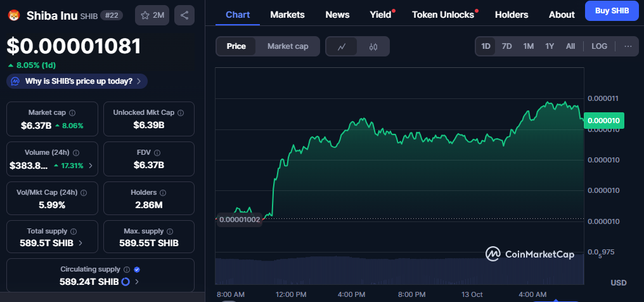Expand Total supply details chevron
The height and width of the screenshot is (302, 644).
coord(79,243)
